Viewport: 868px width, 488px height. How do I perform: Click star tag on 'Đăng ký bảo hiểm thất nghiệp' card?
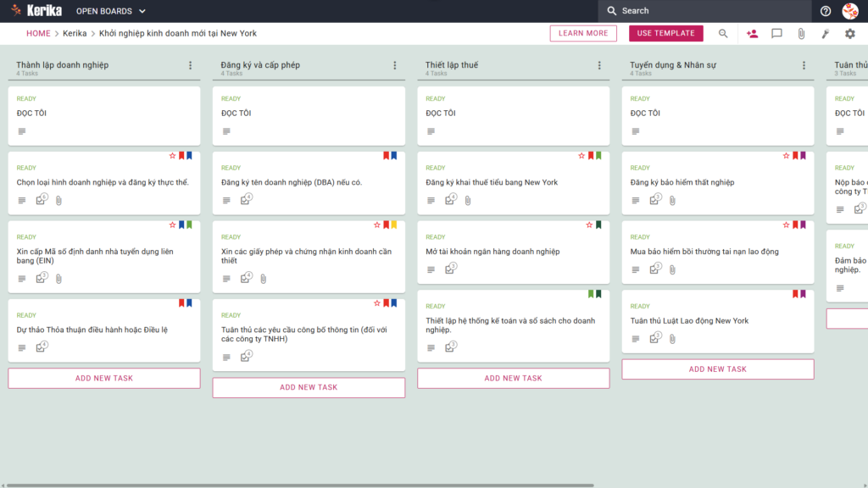(786, 156)
